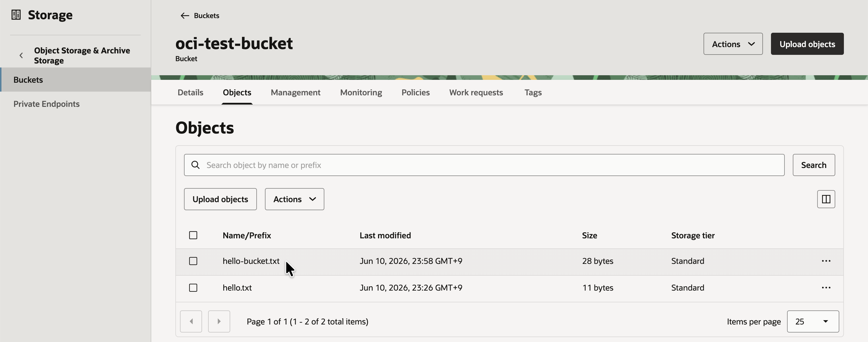Click the 28 bytes size cell
The image size is (868, 342).
coord(597,261)
